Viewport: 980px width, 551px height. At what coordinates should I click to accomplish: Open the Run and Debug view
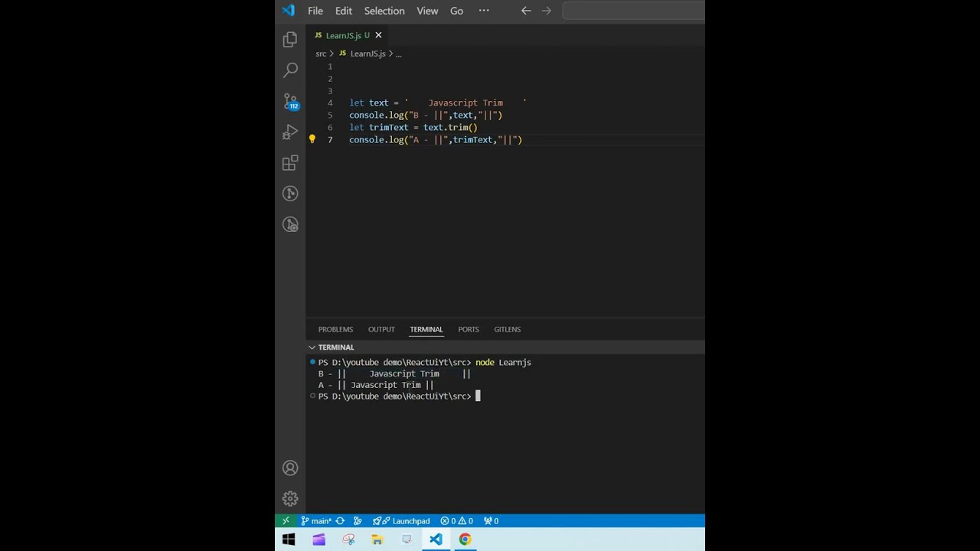[290, 132]
